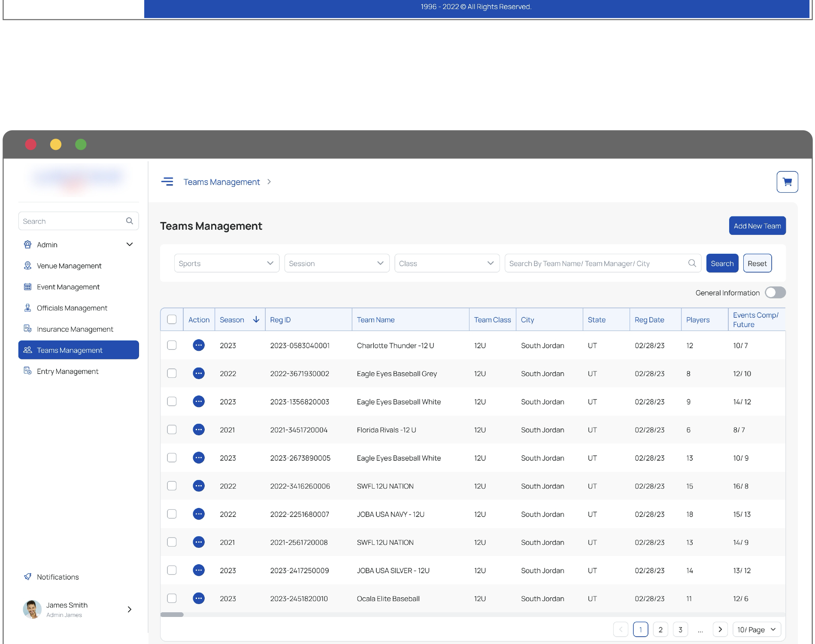Open action menu for Ocala Elite Baseball
Image resolution: width=815 pixels, height=644 pixels.
[x=199, y=598]
